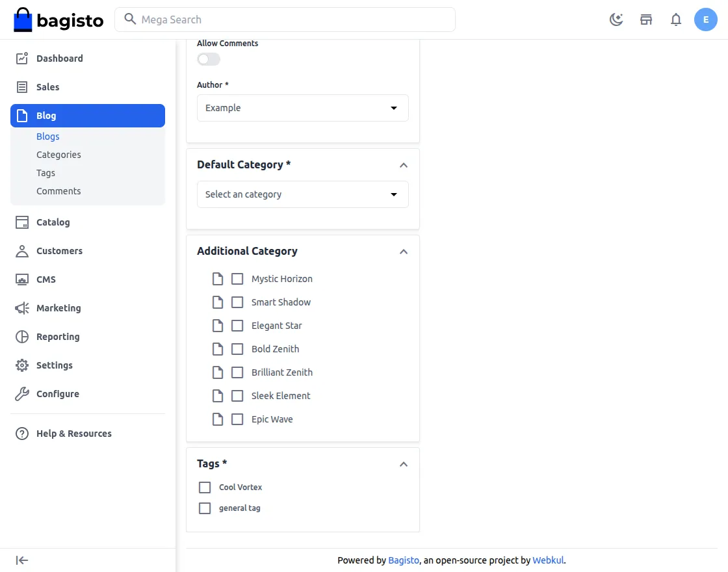Click the "Additional Category" heading
The height and width of the screenshot is (572, 728).
tap(247, 251)
